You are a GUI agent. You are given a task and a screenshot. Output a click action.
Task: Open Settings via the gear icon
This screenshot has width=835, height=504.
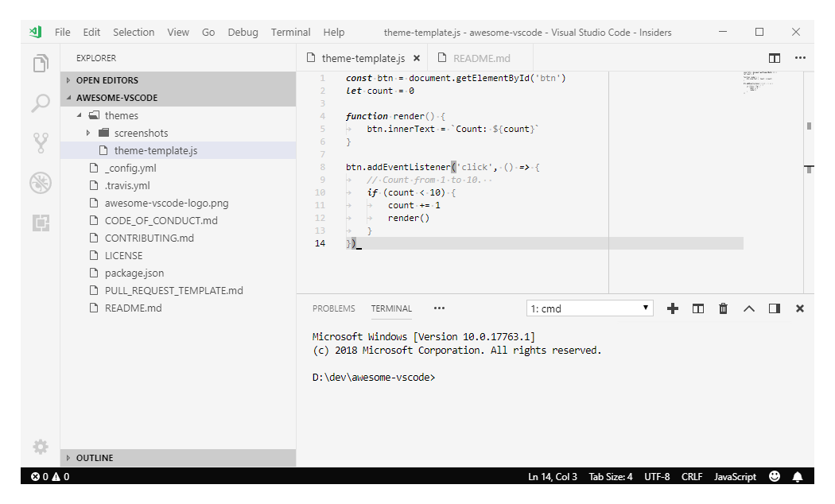pyautogui.click(x=40, y=447)
